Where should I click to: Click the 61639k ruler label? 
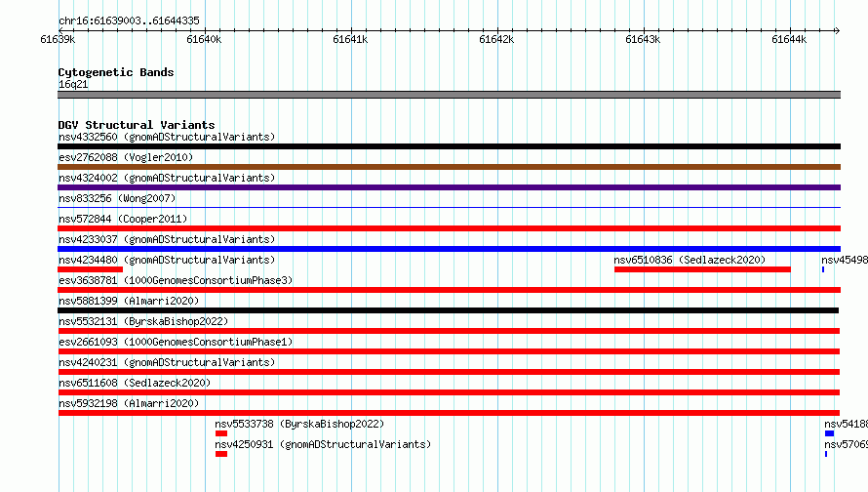click(58, 39)
